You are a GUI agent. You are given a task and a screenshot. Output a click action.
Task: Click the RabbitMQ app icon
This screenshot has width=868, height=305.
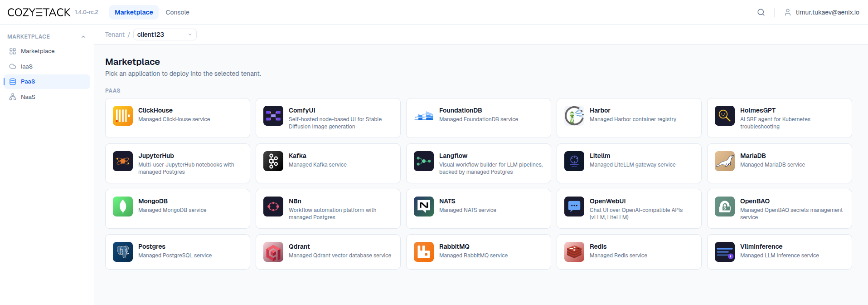424,252
